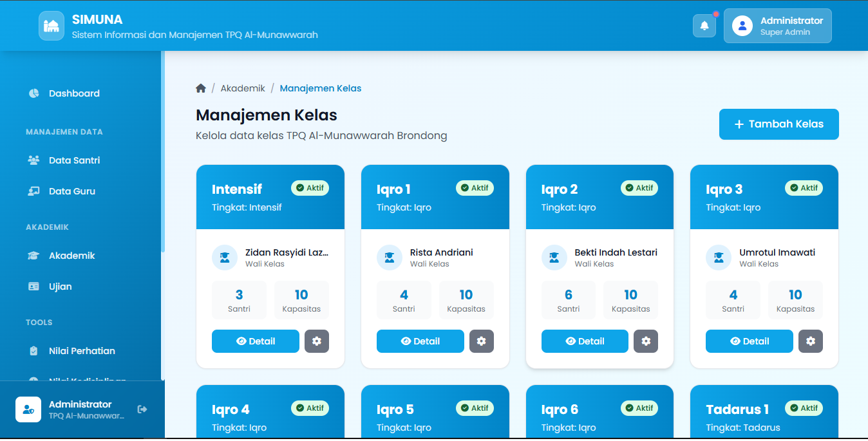The width and height of the screenshot is (868, 441).
Task: Click the SIMUNA mosque logo icon
Action: tap(52, 26)
